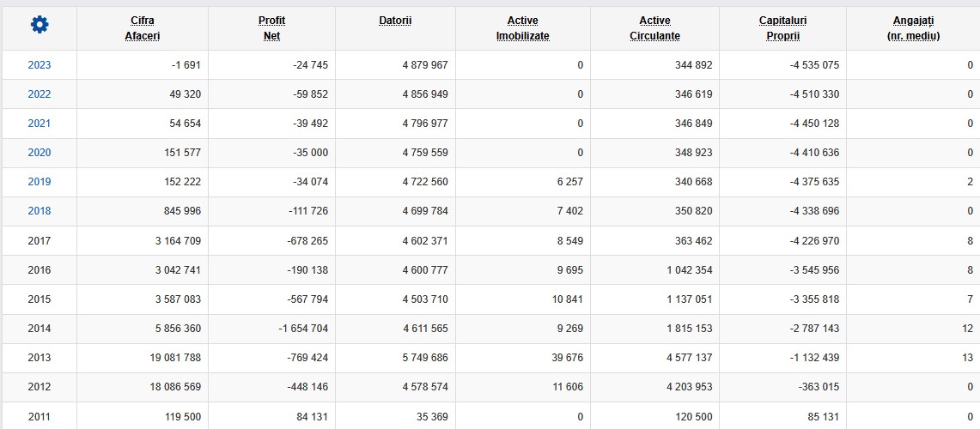The image size is (980, 429).
Task: Select the 2014 year cell
Action: click(x=40, y=329)
